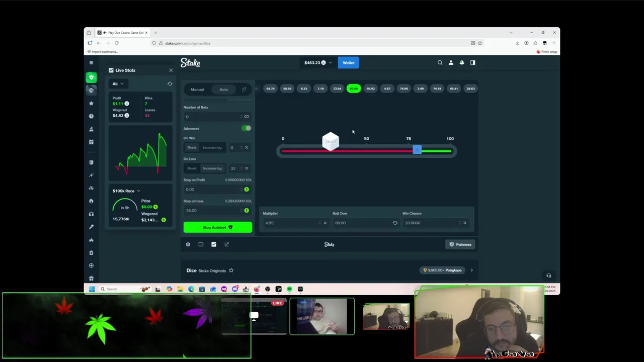Select Increase by under On Win

212,148
